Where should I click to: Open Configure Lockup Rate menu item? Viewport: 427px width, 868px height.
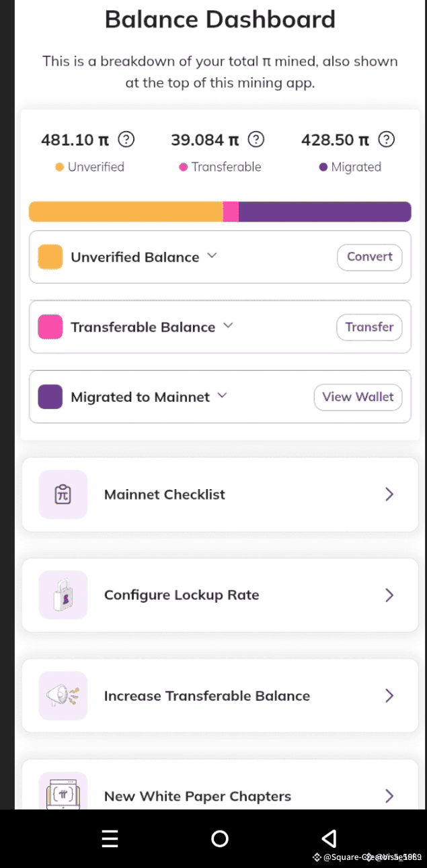click(220, 595)
